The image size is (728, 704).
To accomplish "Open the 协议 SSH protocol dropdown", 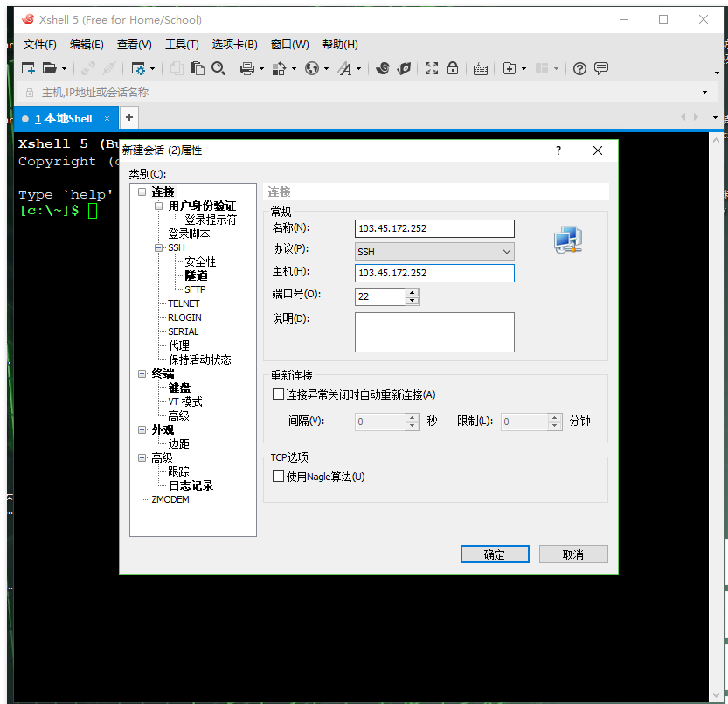I will point(434,251).
